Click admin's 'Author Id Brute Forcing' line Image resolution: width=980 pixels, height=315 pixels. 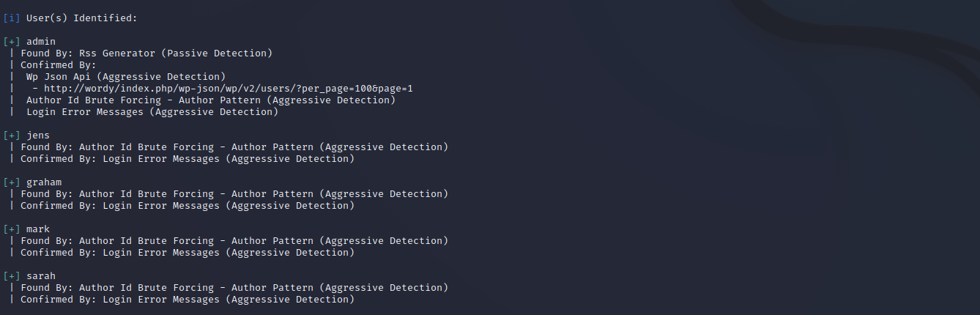[211, 100]
